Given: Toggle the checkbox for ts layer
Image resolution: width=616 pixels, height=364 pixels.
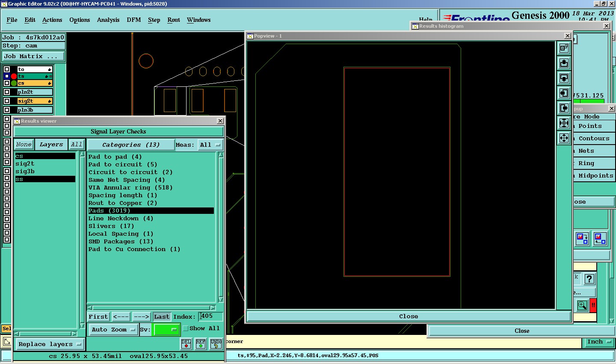Looking at the screenshot, I should pyautogui.click(x=7, y=76).
